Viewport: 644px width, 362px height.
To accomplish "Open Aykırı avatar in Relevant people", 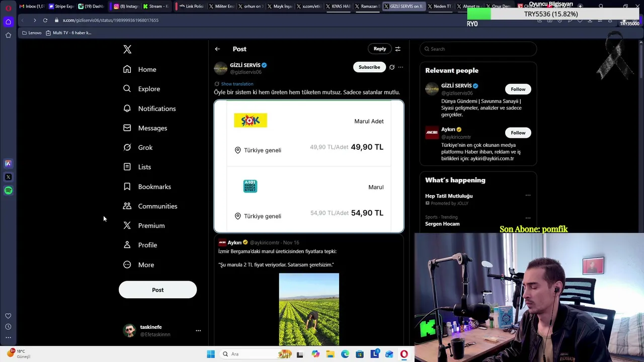I will click(432, 133).
